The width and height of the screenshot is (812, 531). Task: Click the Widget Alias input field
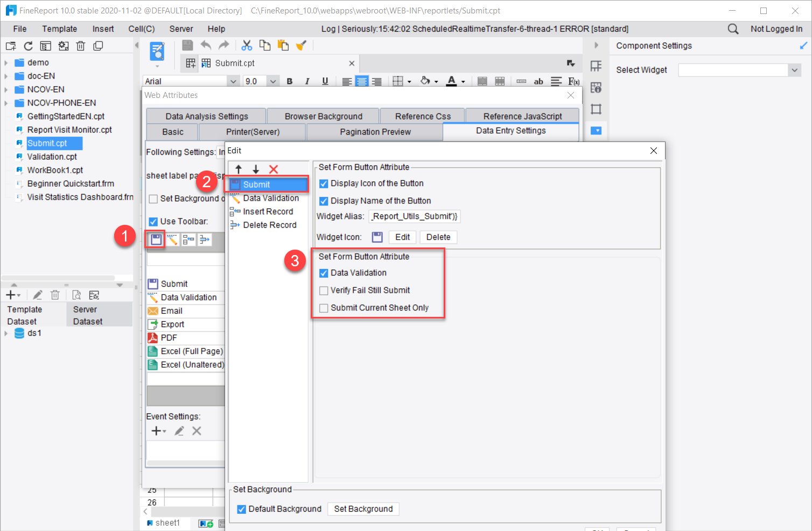point(415,216)
